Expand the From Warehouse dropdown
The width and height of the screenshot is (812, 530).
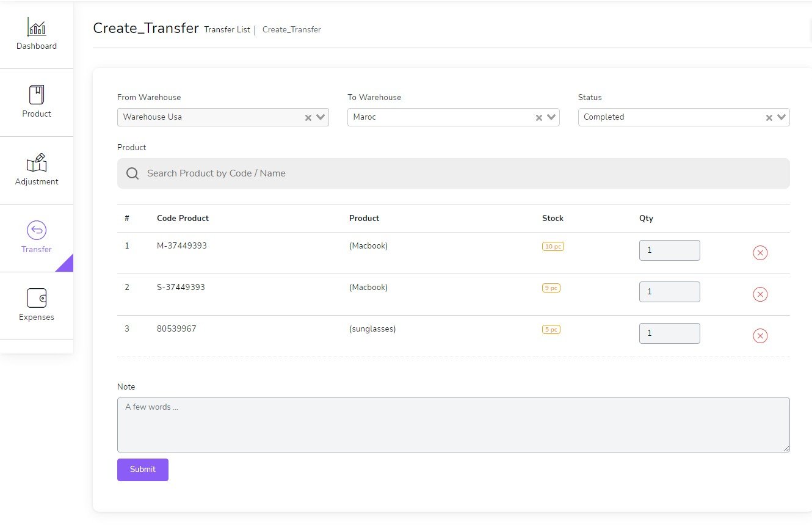[321, 118]
